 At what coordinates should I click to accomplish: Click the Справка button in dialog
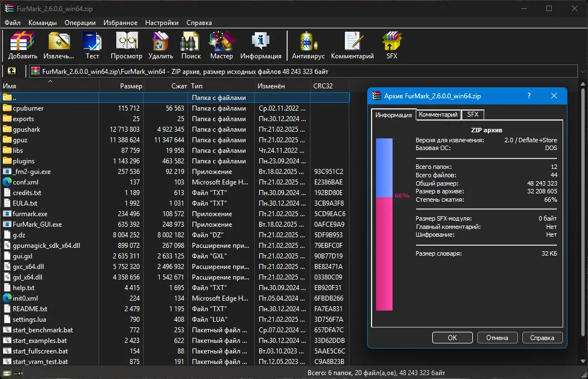coord(543,337)
